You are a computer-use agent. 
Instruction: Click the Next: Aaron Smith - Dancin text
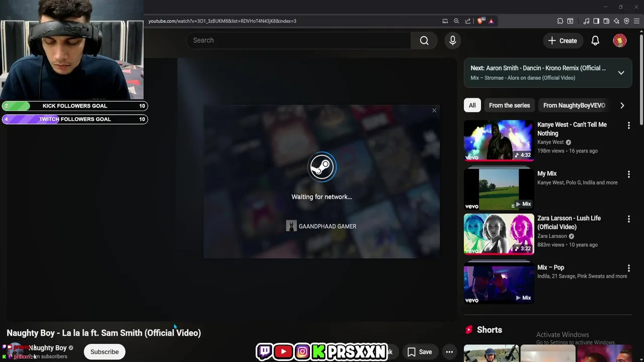tap(538, 68)
